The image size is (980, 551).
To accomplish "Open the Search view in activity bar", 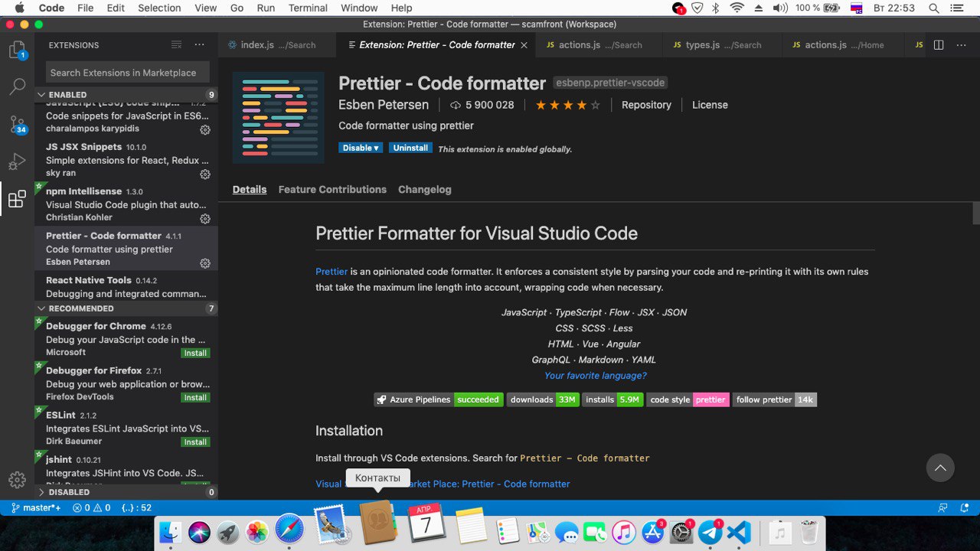I will [x=17, y=86].
